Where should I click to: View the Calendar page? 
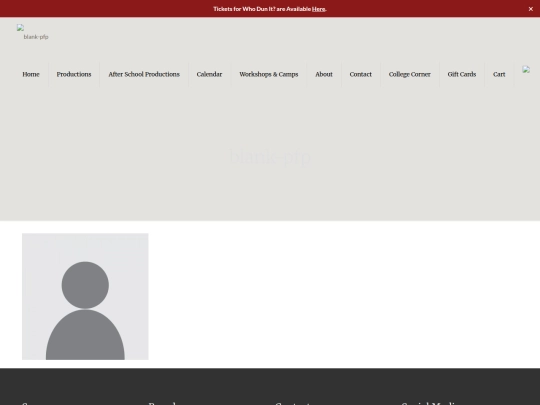tap(209, 74)
